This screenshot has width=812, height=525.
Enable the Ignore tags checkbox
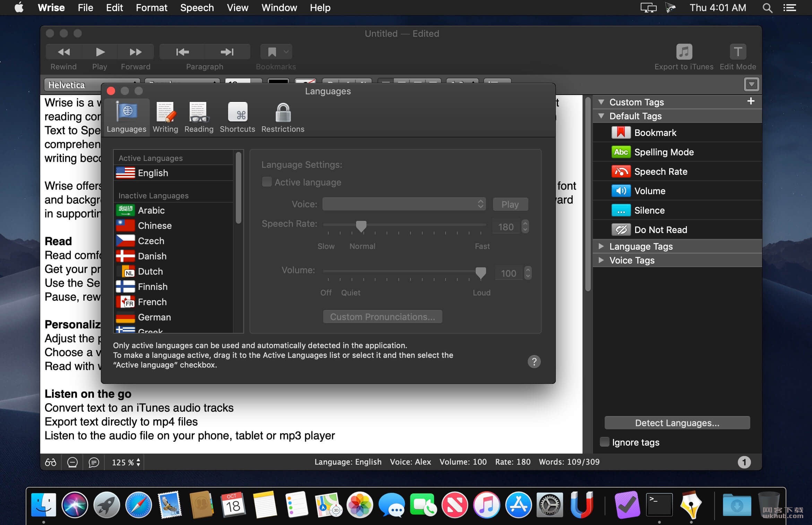tap(604, 442)
